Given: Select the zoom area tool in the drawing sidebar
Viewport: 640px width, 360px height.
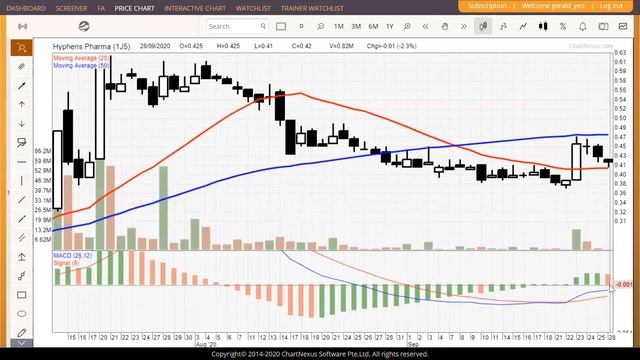Looking at the screenshot, I should coord(22,48).
